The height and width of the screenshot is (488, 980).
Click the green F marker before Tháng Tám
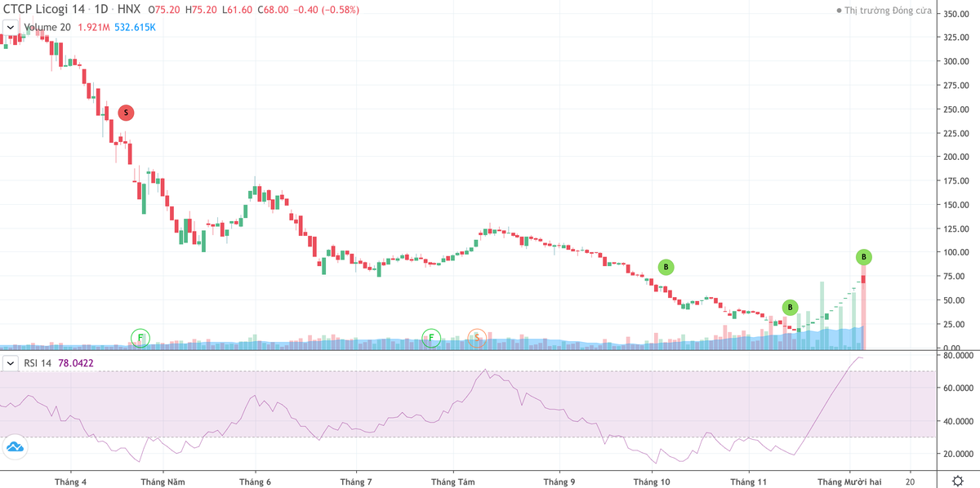pos(431,338)
